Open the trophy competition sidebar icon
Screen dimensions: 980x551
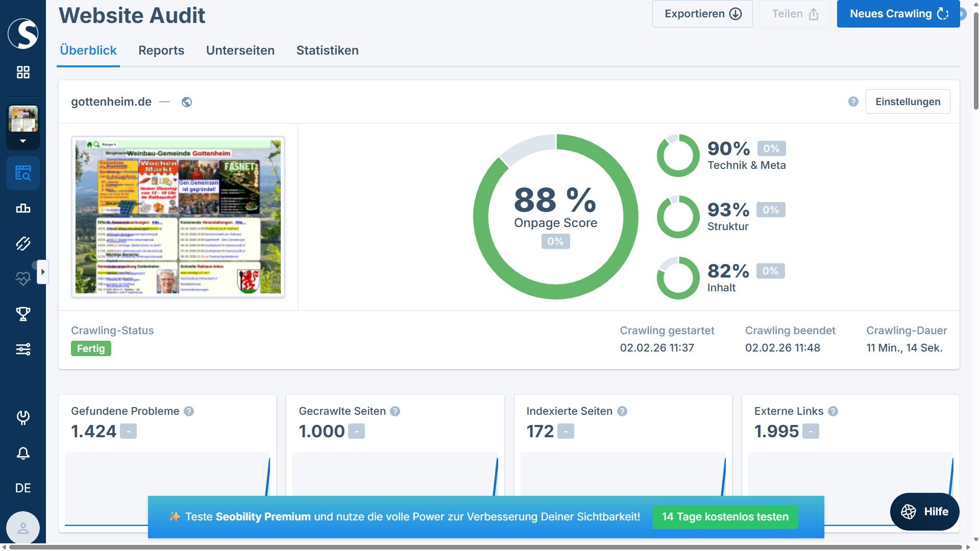point(23,314)
